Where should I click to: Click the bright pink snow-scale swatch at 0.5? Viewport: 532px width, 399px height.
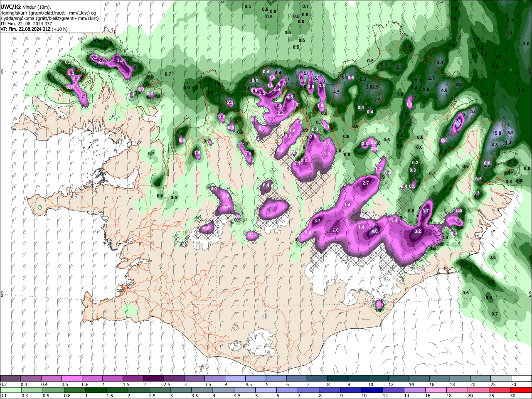point(71,378)
